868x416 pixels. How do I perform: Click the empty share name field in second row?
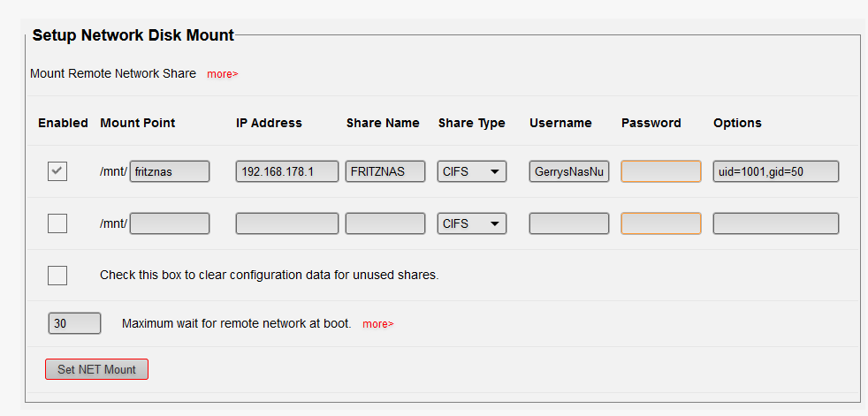coord(385,223)
